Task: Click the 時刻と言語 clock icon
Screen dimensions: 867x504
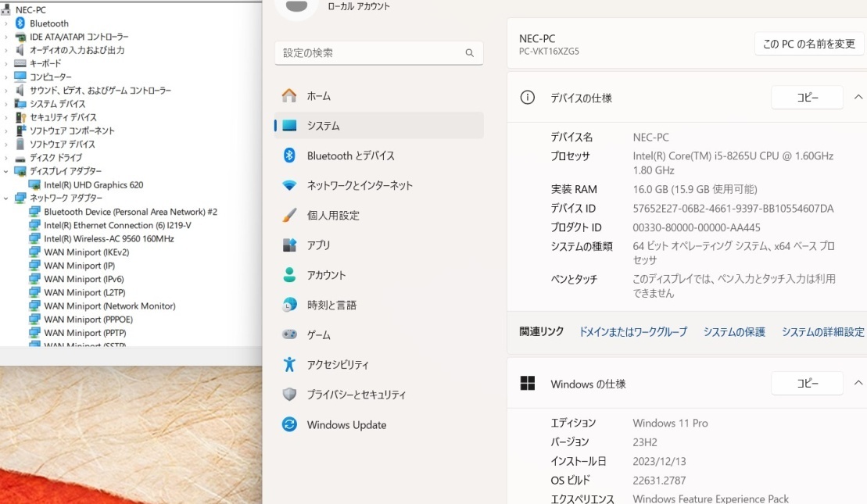Action: pos(289,305)
